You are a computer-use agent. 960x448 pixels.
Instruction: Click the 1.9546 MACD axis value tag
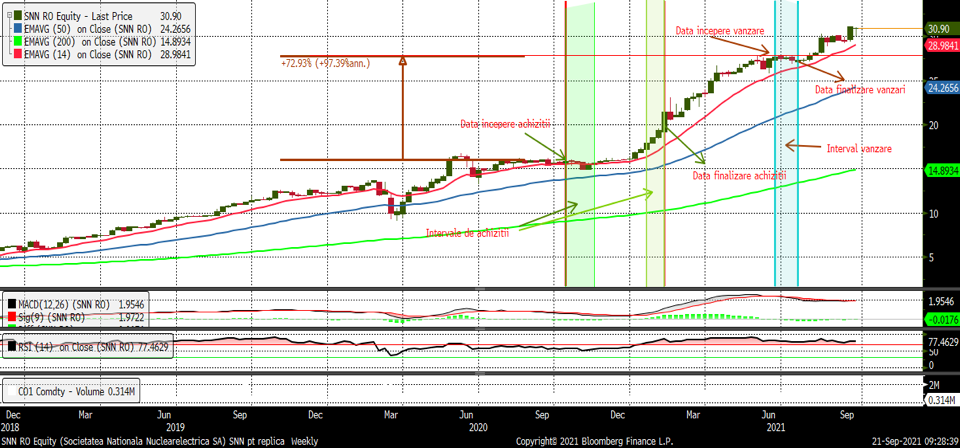941,302
